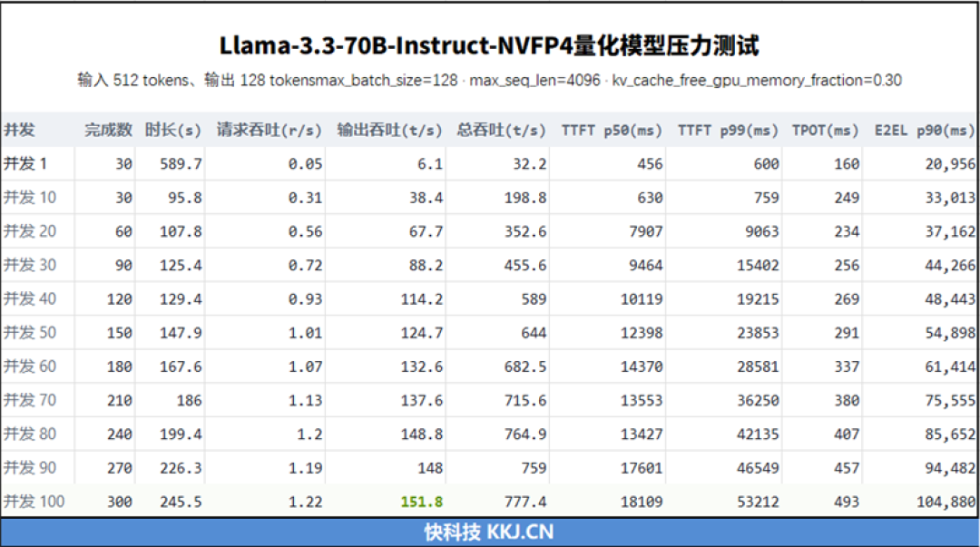980x547 pixels.
Task: Click the subtitle with max_batch_size=128 parameters
Action: pyautogui.click(x=489, y=81)
